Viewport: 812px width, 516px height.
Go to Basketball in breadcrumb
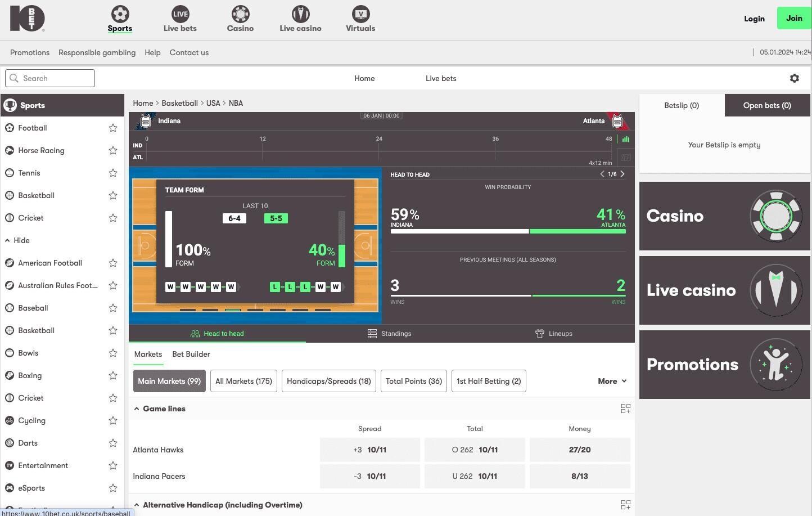(179, 103)
